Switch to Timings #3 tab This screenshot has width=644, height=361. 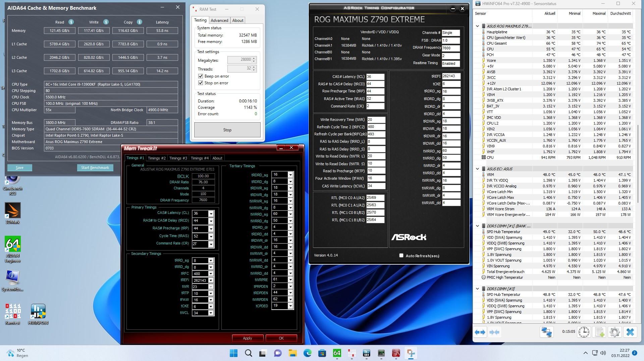tap(178, 158)
